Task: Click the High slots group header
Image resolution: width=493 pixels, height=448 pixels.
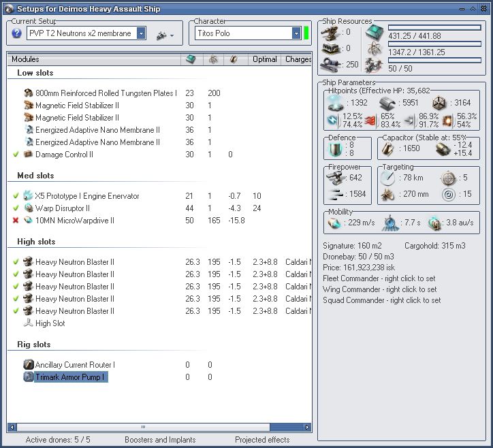Action: pyautogui.click(x=36, y=242)
